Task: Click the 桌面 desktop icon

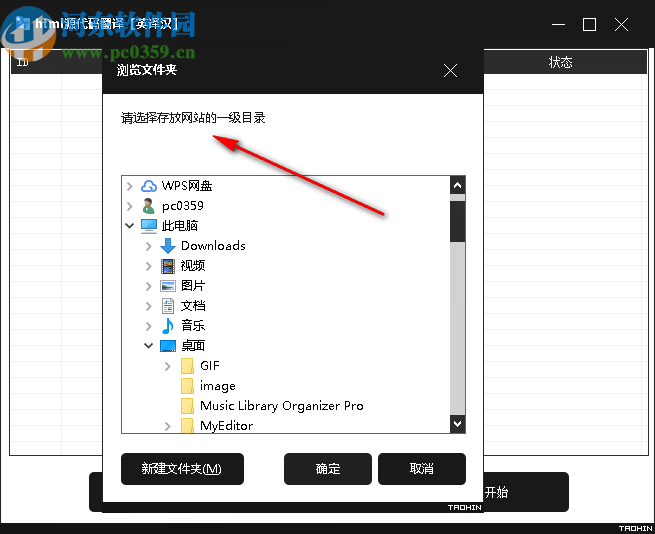Action: pos(168,346)
